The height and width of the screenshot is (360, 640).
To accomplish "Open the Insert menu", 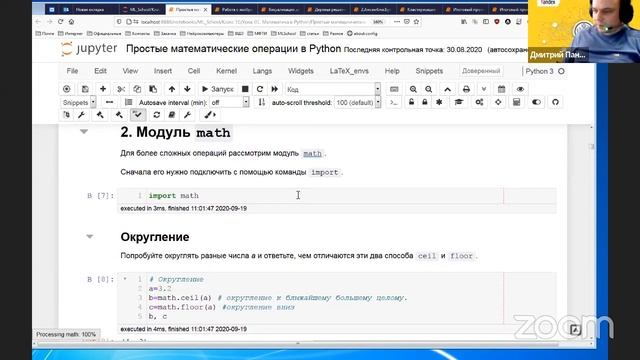I will pyautogui.click(x=163, y=71).
